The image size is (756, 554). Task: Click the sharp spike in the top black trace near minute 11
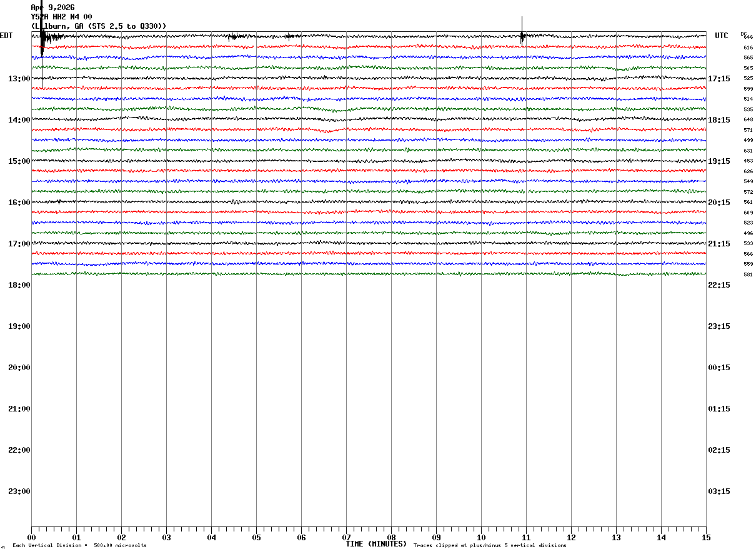pos(522,30)
